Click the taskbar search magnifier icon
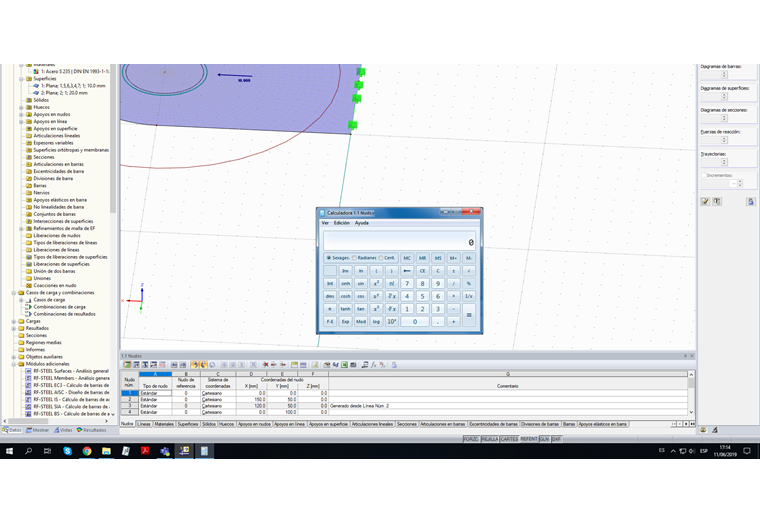760x524 pixels. point(28,451)
